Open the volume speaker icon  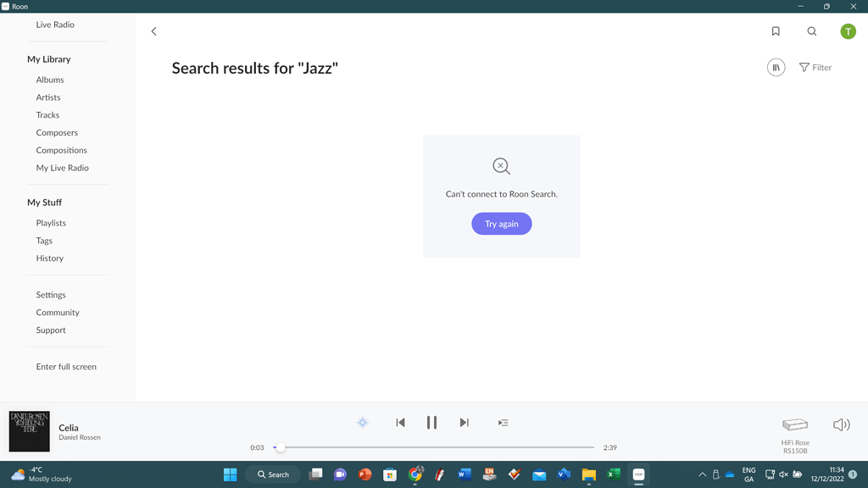pos(840,424)
